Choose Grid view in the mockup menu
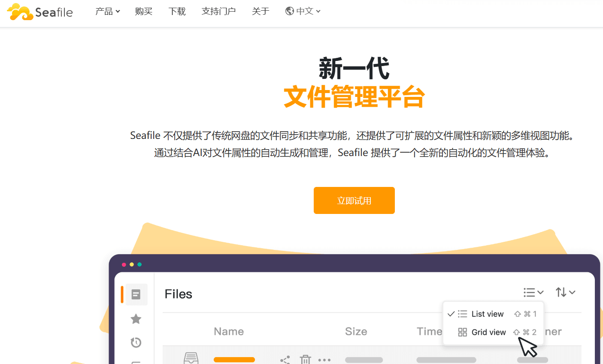This screenshot has width=603, height=364. pos(493,332)
